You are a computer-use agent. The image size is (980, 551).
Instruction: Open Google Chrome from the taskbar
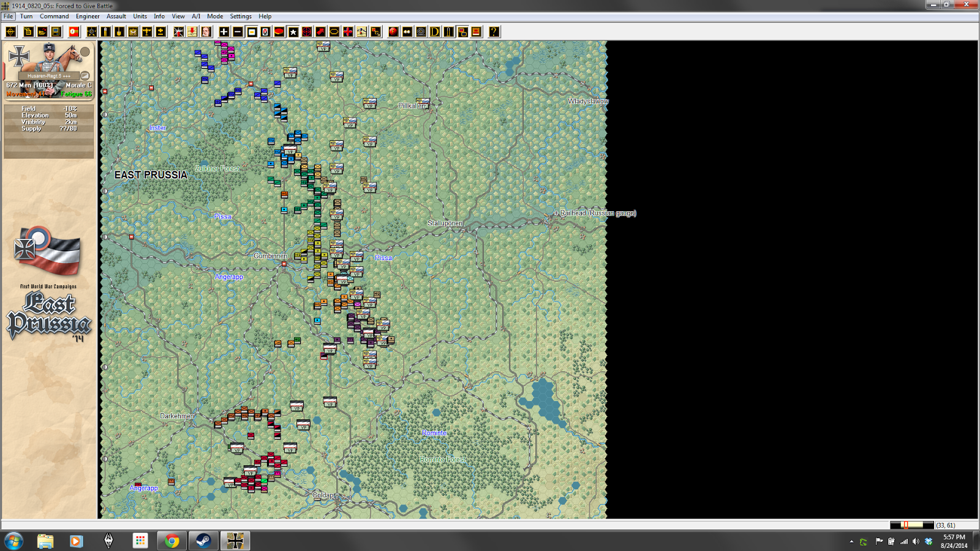[x=172, y=541]
